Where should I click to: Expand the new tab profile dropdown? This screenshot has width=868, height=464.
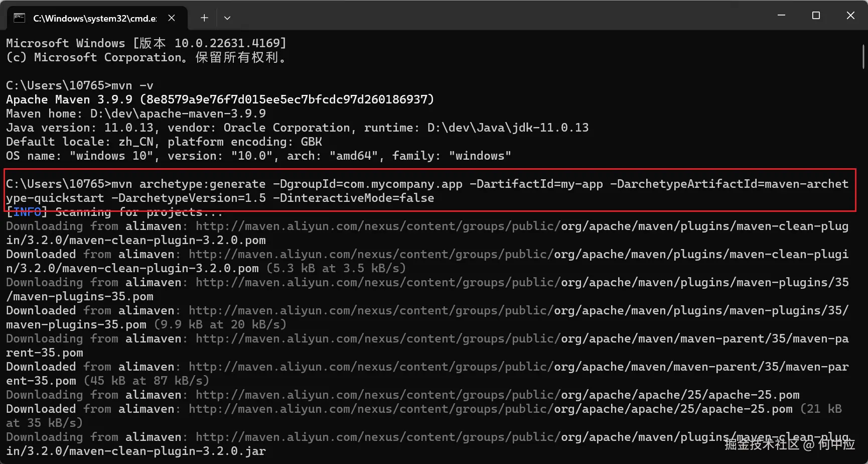point(227,18)
